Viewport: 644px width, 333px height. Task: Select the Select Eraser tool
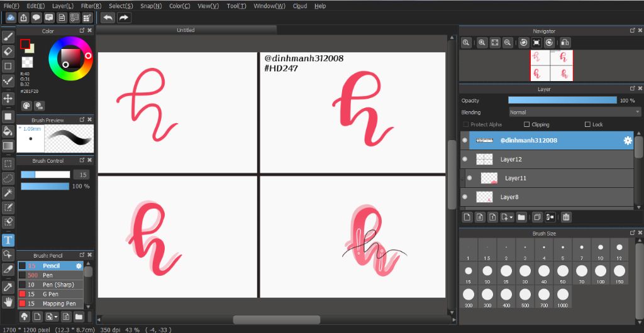(8, 222)
